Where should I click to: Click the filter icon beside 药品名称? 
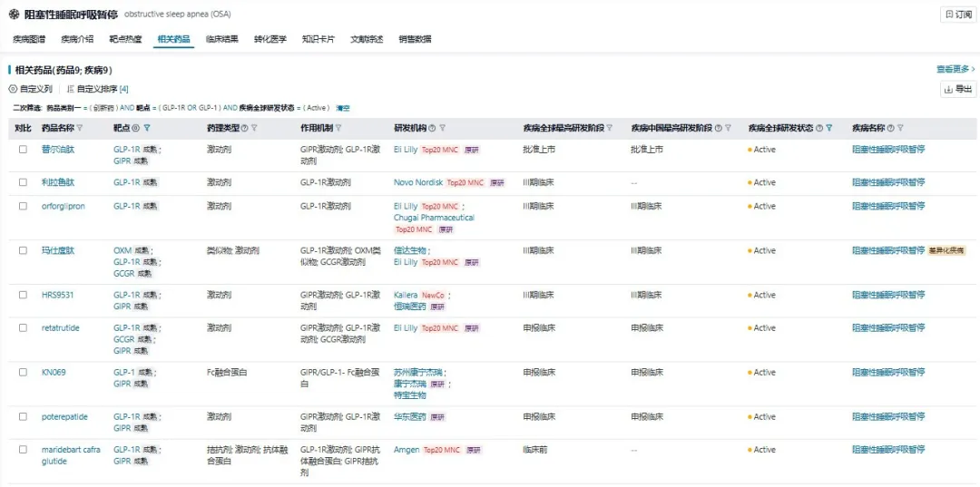click(x=80, y=129)
